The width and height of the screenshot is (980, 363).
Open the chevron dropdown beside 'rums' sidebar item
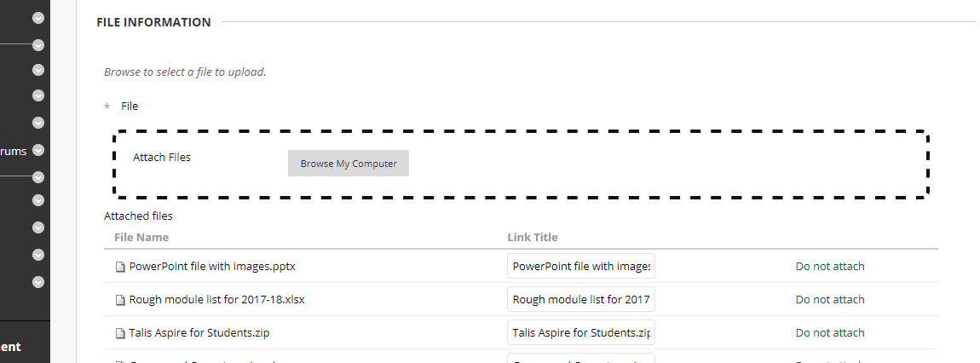tap(38, 150)
